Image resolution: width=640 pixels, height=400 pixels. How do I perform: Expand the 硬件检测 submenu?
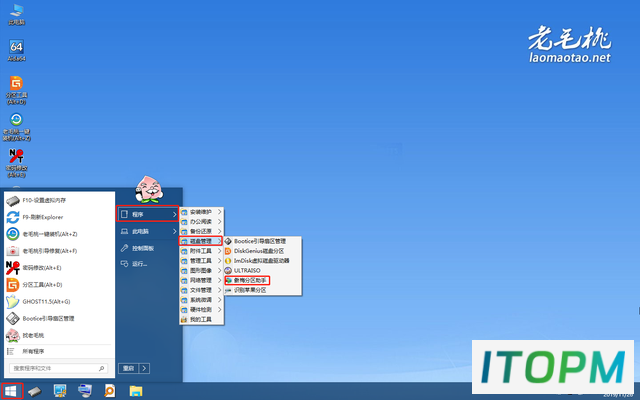pyautogui.click(x=202, y=310)
